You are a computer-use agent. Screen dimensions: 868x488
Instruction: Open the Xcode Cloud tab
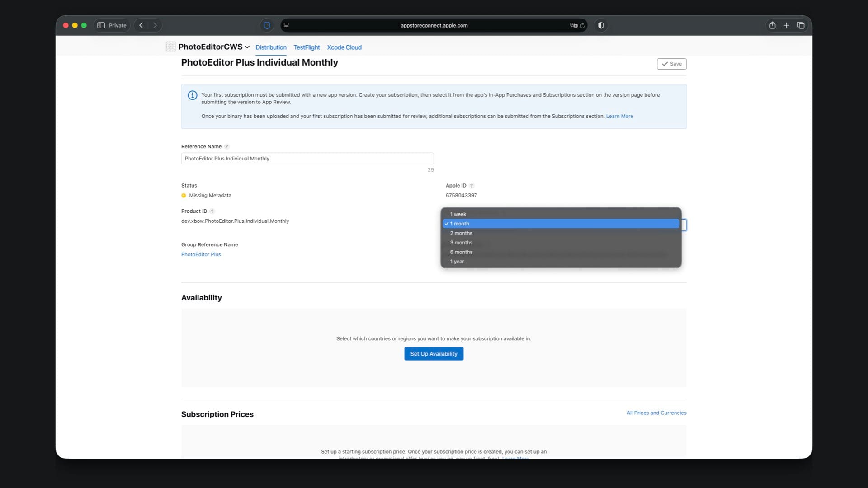(x=344, y=47)
